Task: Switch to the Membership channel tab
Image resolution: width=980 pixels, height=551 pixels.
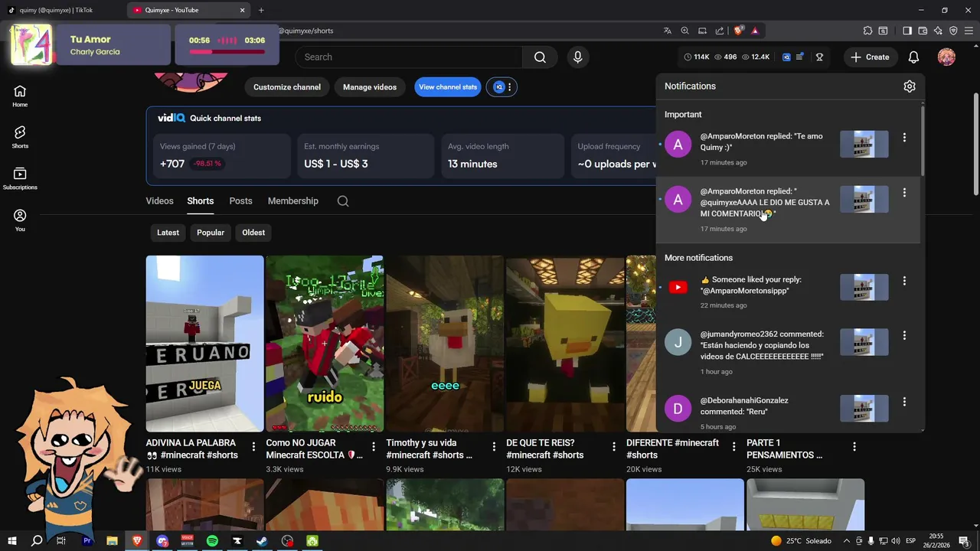Action: [293, 201]
